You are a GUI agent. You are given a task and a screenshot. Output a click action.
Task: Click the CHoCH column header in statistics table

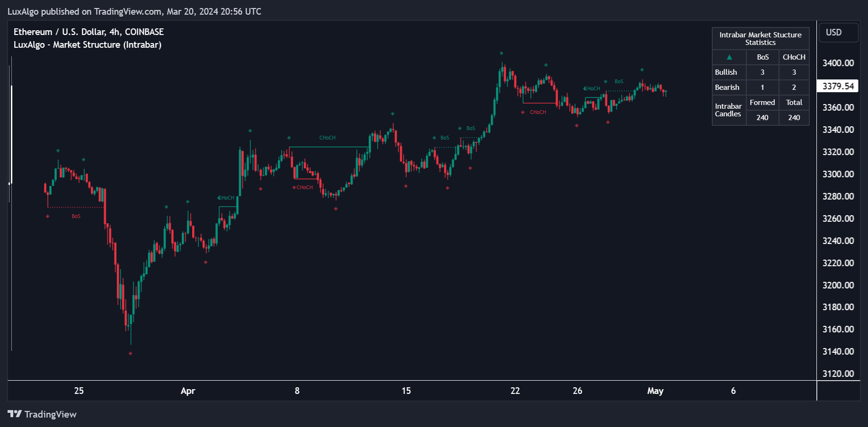[x=794, y=57]
